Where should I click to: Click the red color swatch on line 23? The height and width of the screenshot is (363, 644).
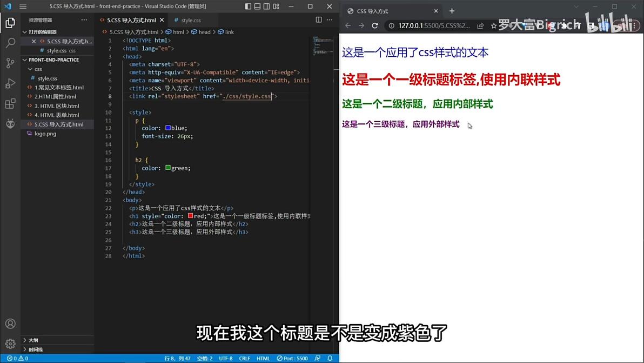191,216
